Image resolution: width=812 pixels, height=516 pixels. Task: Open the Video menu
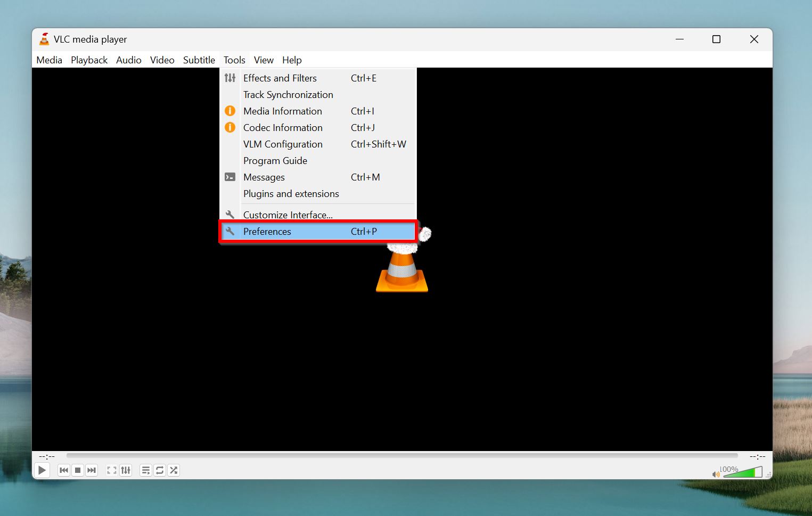[x=162, y=60]
